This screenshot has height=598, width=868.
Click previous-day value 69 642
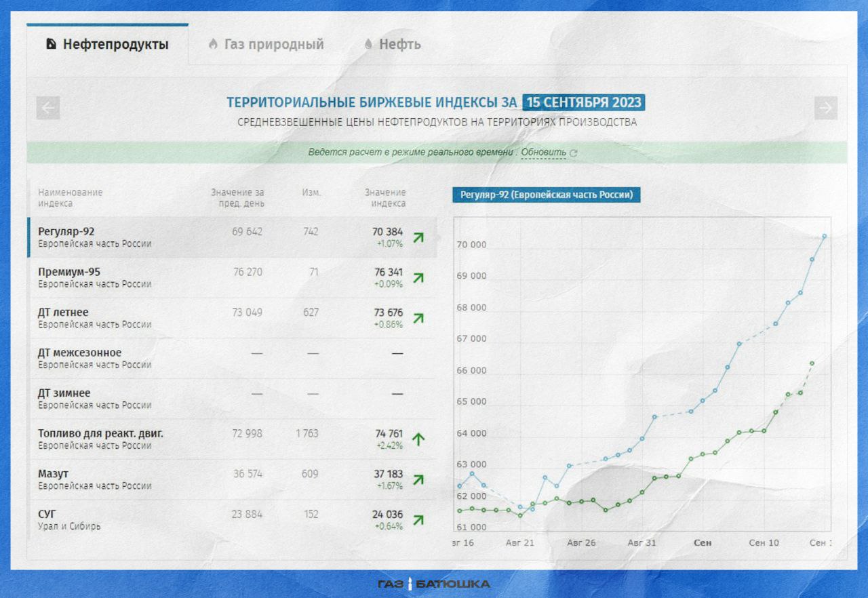(248, 232)
